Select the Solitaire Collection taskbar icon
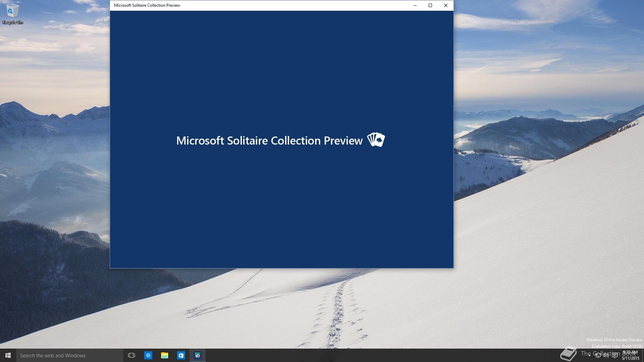644x362 pixels. point(198,355)
